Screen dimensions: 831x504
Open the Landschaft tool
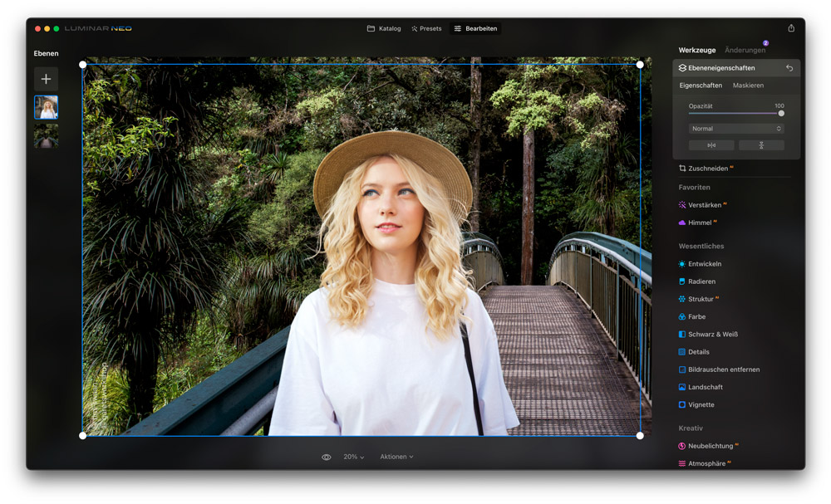coord(701,387)
